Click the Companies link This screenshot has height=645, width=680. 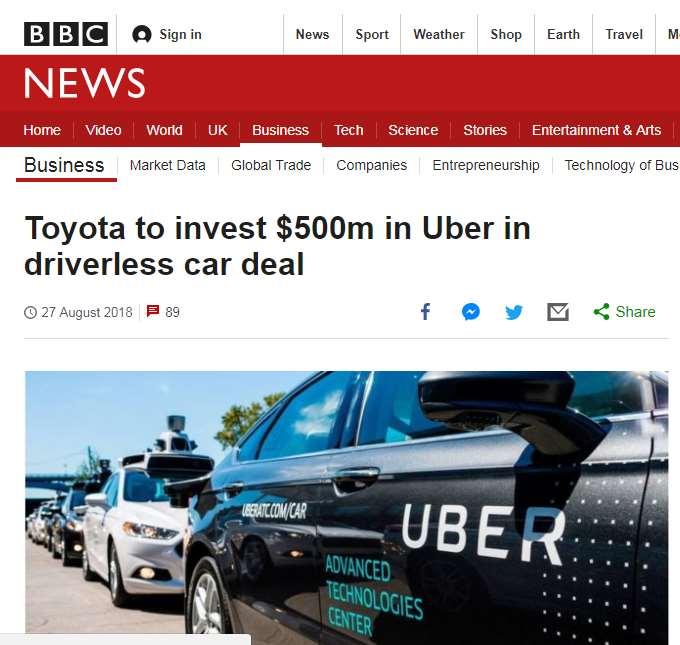click(x=372, y=165)
